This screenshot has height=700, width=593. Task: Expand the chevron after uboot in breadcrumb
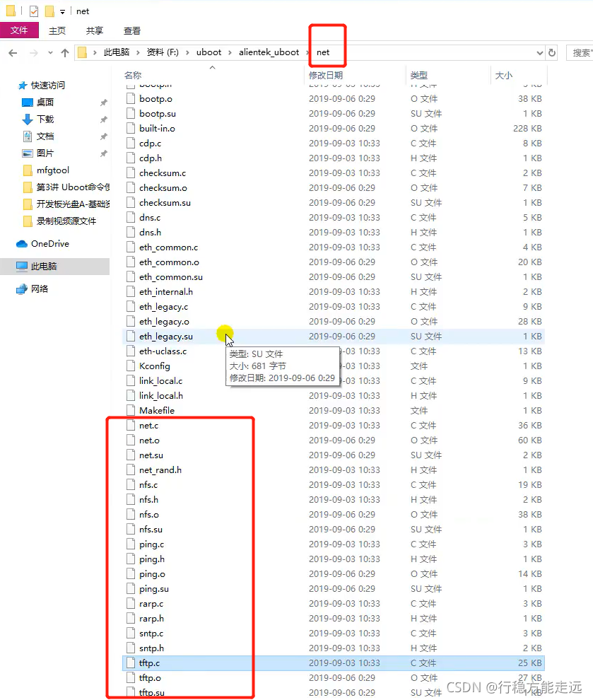pyautogui.click(x=230, y=53)
